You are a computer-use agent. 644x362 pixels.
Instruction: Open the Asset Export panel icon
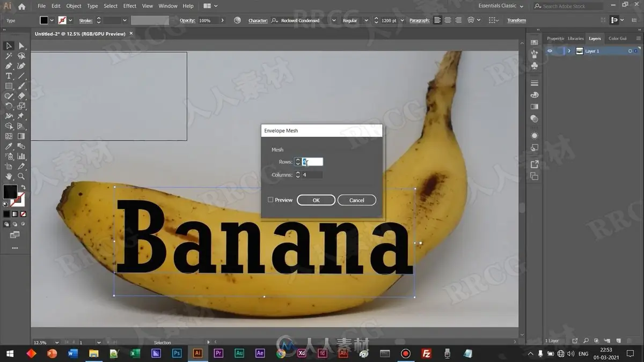(x=534, y=165)
